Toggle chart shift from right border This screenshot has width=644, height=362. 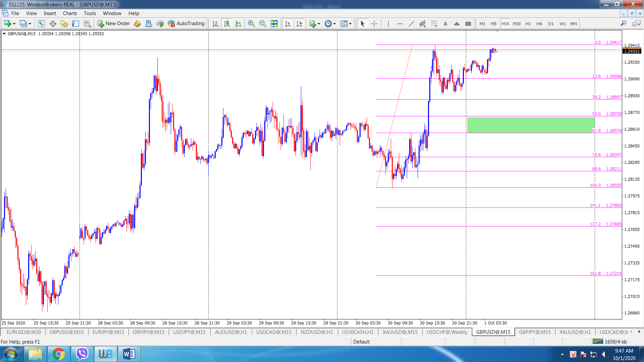pos(299,23)
